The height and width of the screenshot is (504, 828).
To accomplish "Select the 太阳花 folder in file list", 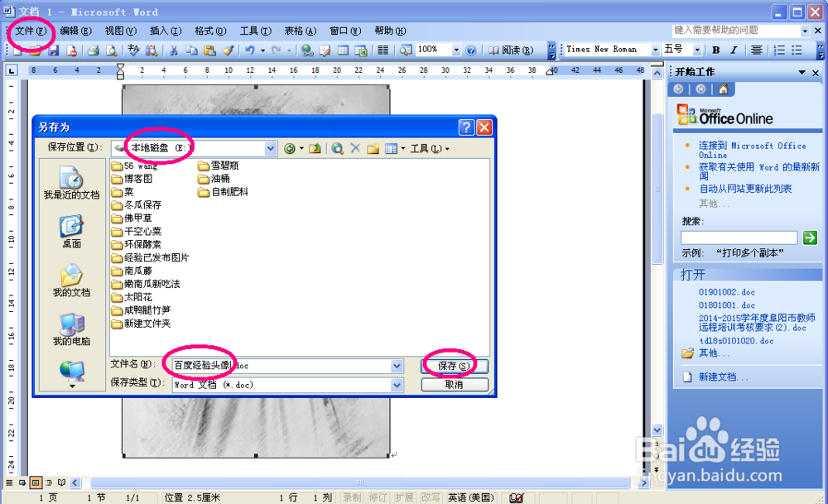I will coord(132,298).
